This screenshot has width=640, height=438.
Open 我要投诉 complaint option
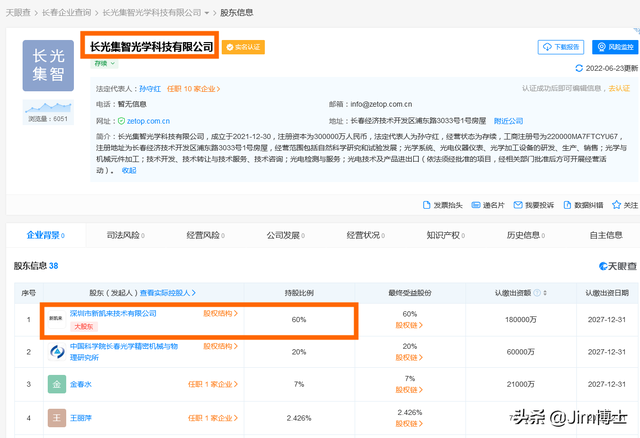click(x=533, y=205)
